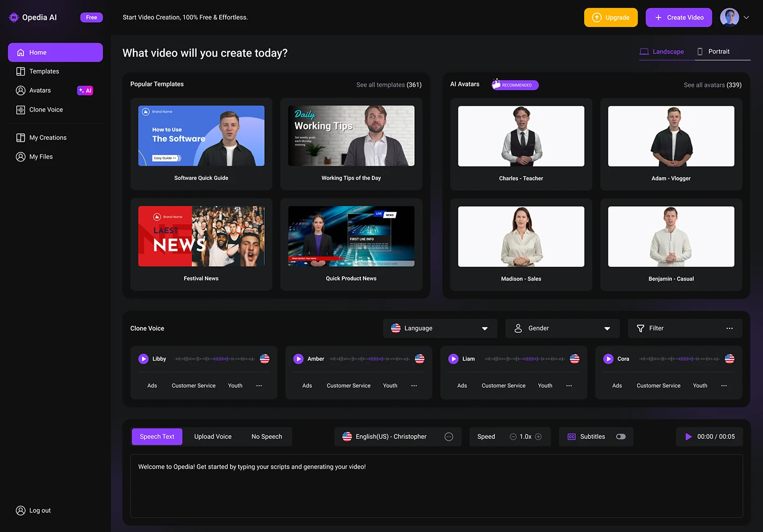Click the three dots on Cora's voice card

point(724,386)
